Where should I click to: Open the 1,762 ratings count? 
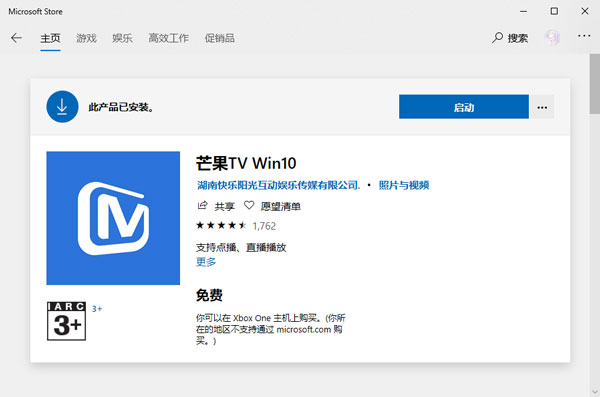(264, 226)
